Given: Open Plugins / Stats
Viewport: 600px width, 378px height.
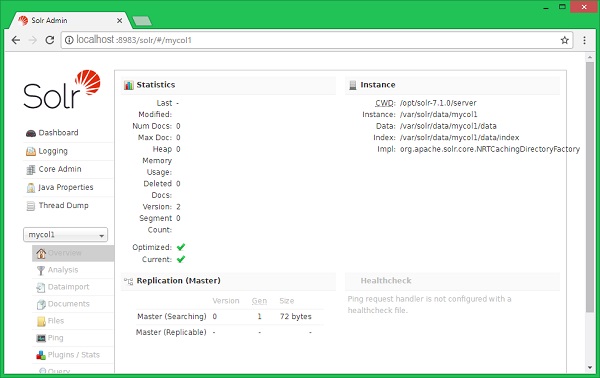Looking at the screenshot, I should click(x=73, y=355).
